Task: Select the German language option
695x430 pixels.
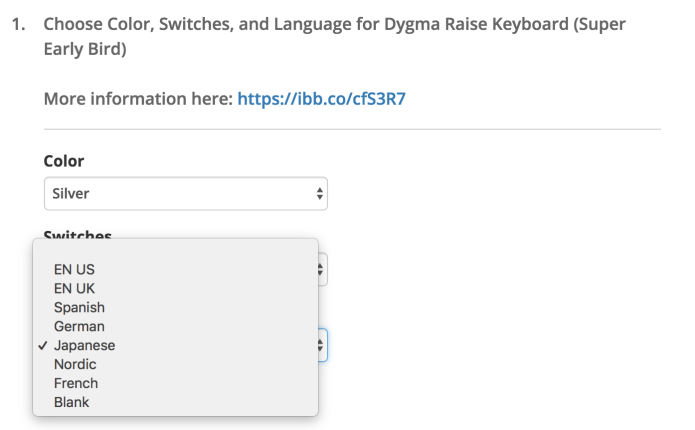Action: (79, 326)
